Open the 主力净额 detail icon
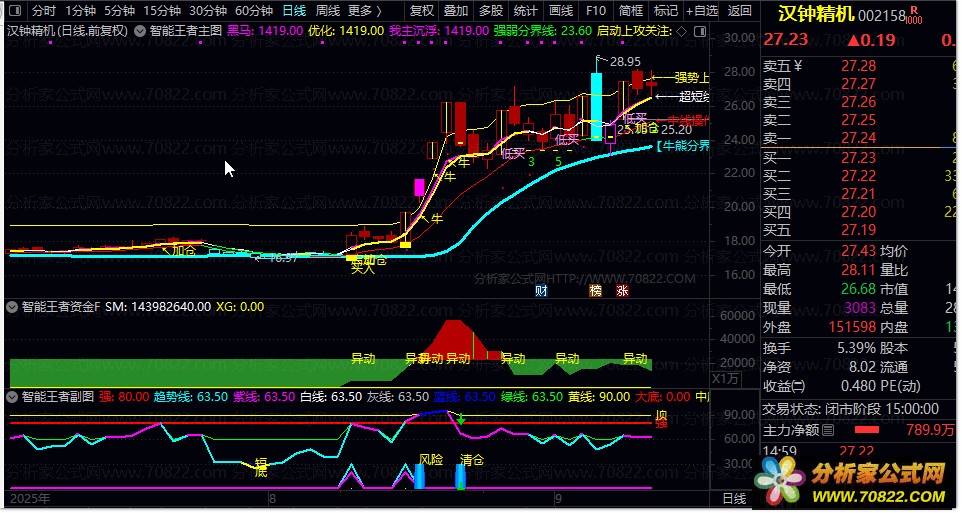 [828, 431]
